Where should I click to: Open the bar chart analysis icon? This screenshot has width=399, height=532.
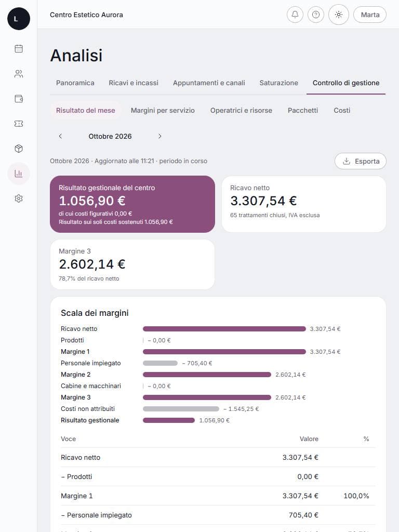pyautogui.click(x=19, y=174)
